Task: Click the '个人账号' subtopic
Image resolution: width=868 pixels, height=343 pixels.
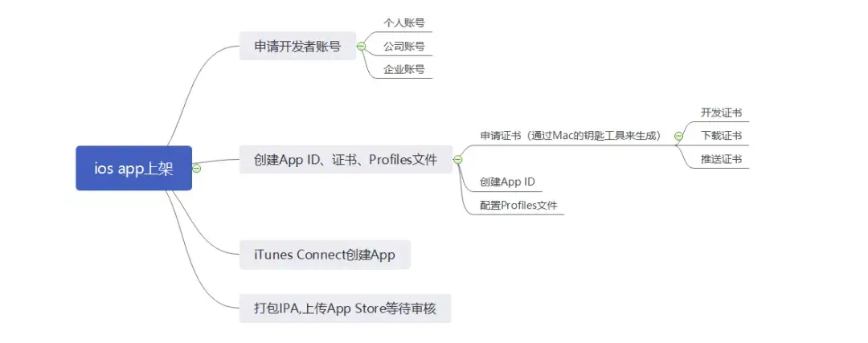Action: (x=403, y=23)
